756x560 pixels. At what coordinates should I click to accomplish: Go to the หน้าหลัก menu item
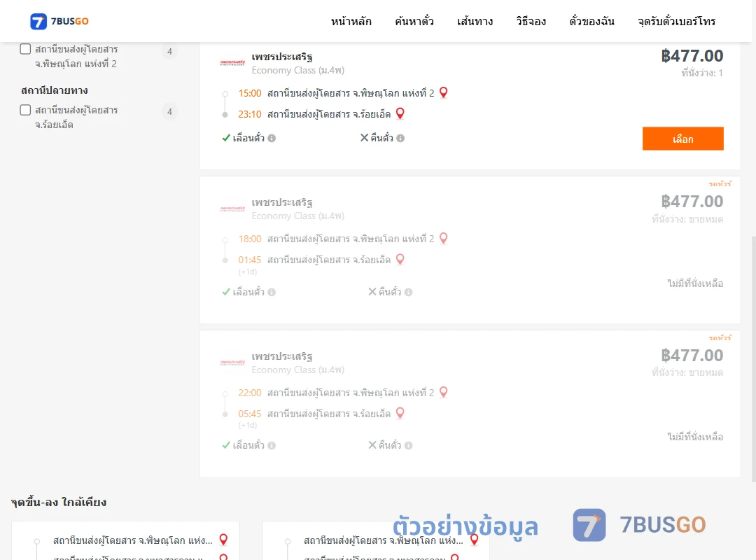pyautogui.click(x=351, y=21)
